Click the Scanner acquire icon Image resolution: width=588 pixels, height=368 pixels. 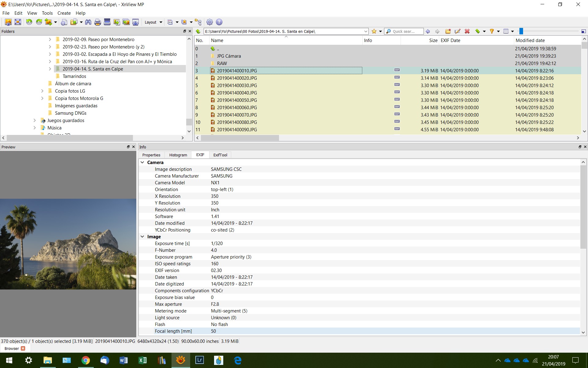107,22
